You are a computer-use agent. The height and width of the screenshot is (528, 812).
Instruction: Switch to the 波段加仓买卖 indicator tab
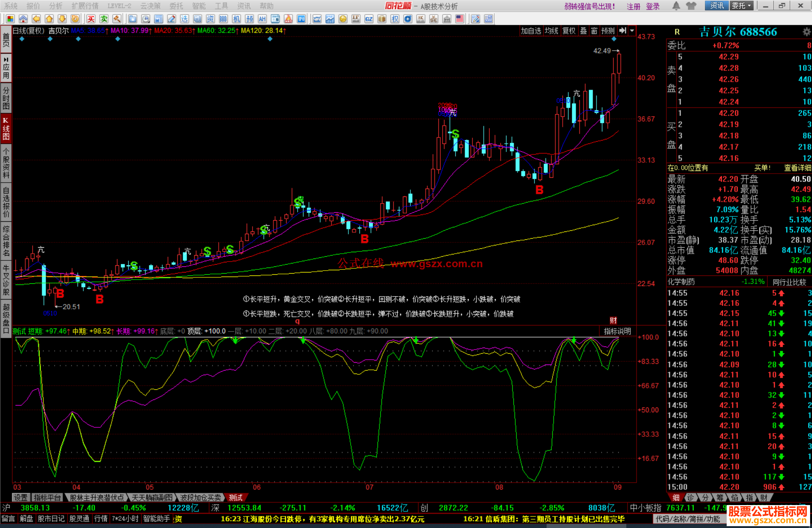(x=200, y=498)
